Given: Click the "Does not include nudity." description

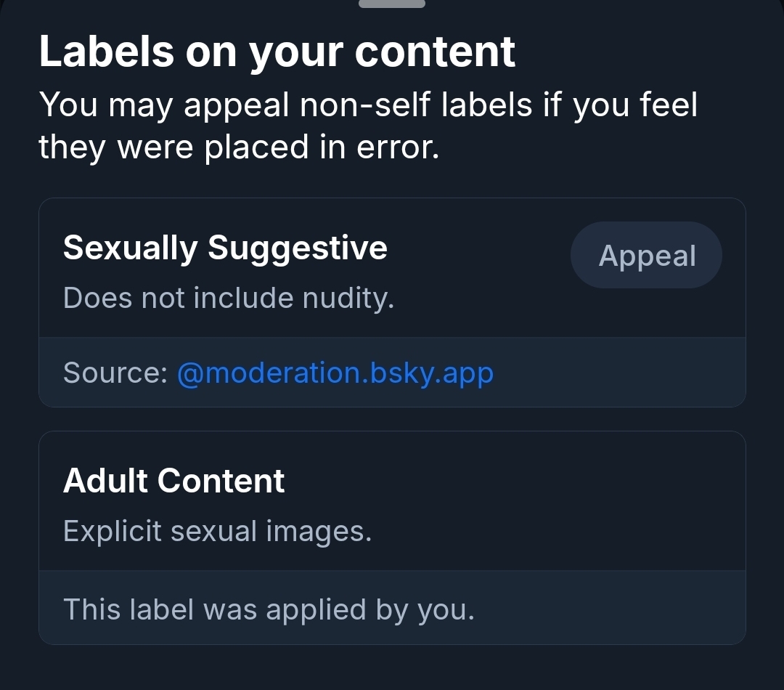Looking at the screenshot, I should [x=228, y=298].
